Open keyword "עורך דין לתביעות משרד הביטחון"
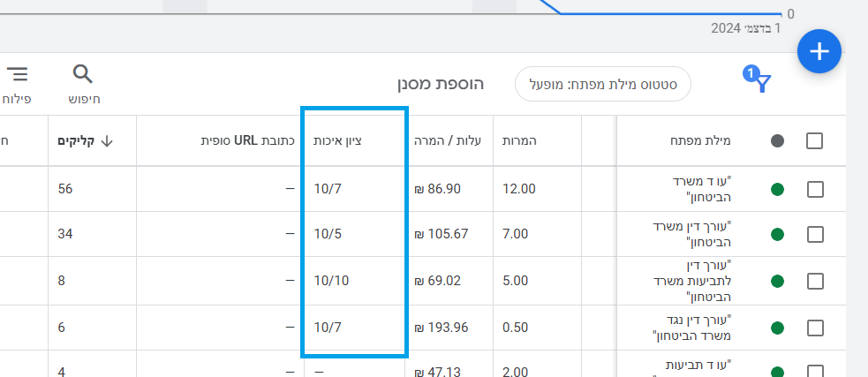The image size is (868, 377). (x=693, y=282)
